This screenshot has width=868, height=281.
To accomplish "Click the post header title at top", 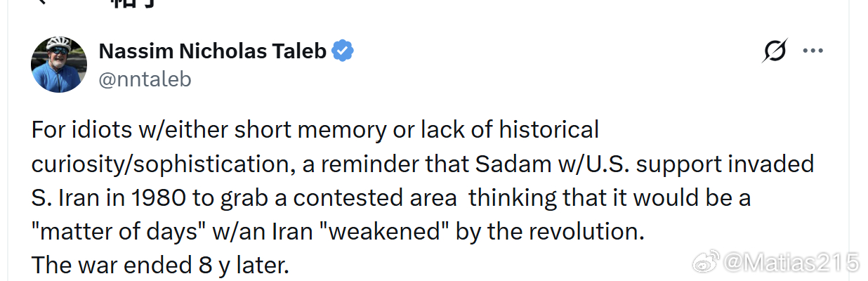I will tap(133, 3).
